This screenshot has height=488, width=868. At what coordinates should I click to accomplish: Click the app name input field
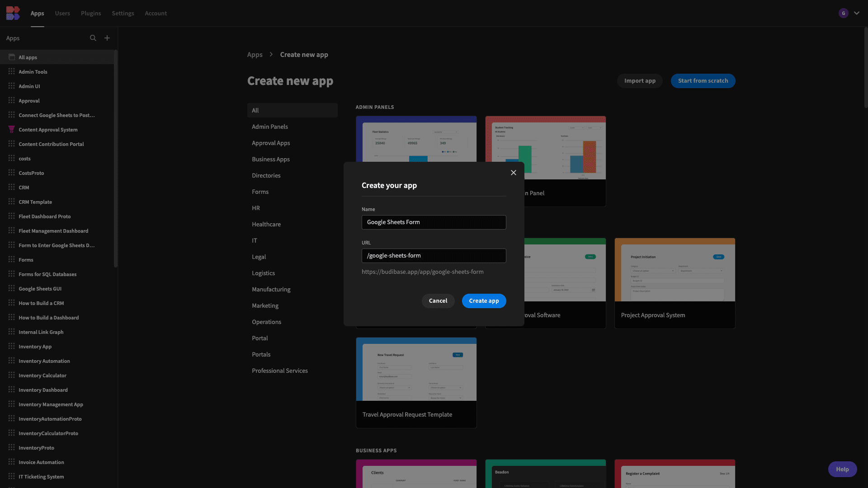point(434,222)
